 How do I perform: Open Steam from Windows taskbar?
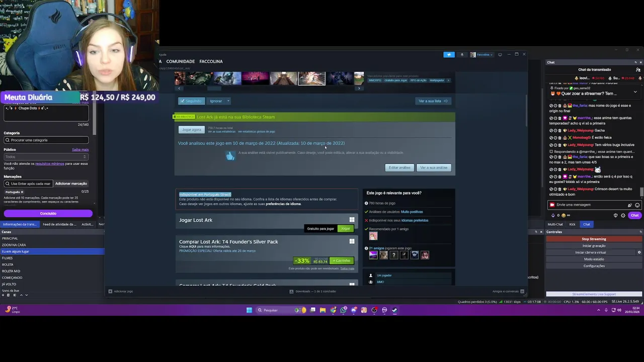(394, 310)
